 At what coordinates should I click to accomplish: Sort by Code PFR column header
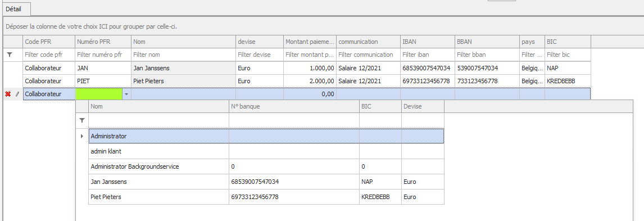[x=49, y=42]
